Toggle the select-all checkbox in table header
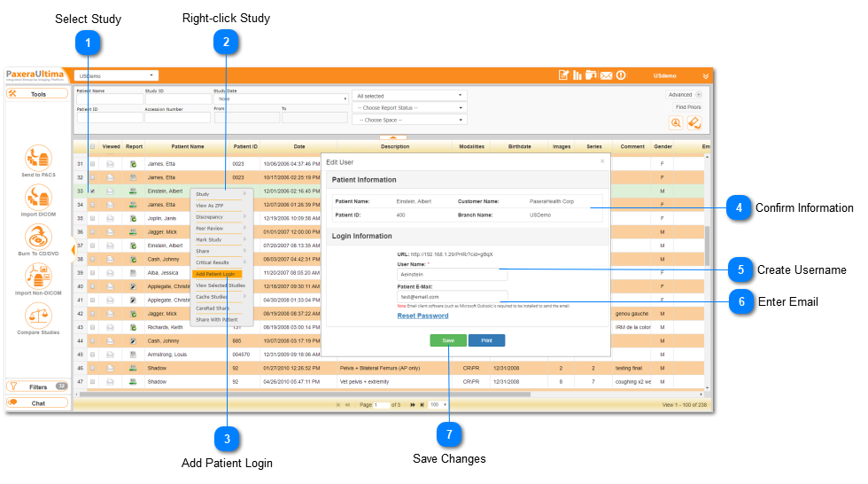 pyautogui.click(x=92, y=147)
